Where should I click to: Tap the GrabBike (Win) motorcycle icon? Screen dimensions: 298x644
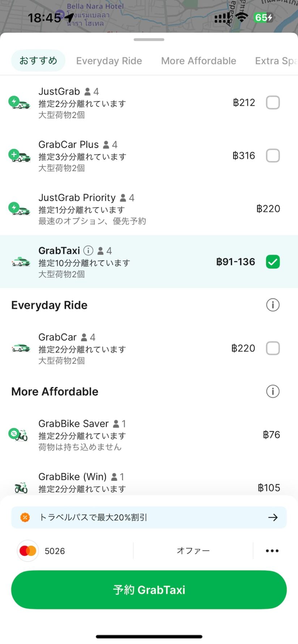pyautogui.click(x=21, y=488)
